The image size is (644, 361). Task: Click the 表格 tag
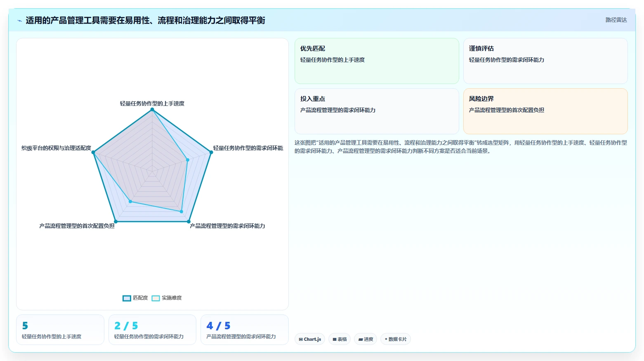340,339
